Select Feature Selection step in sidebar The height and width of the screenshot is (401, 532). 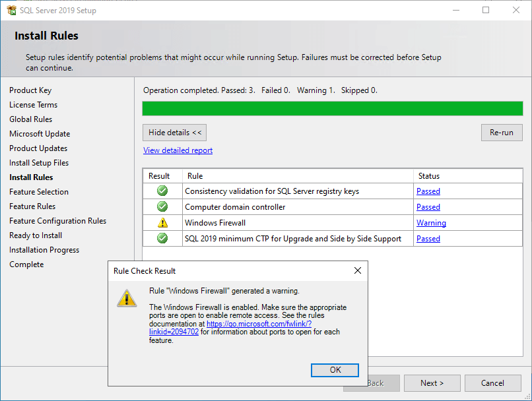click(39, 192)
